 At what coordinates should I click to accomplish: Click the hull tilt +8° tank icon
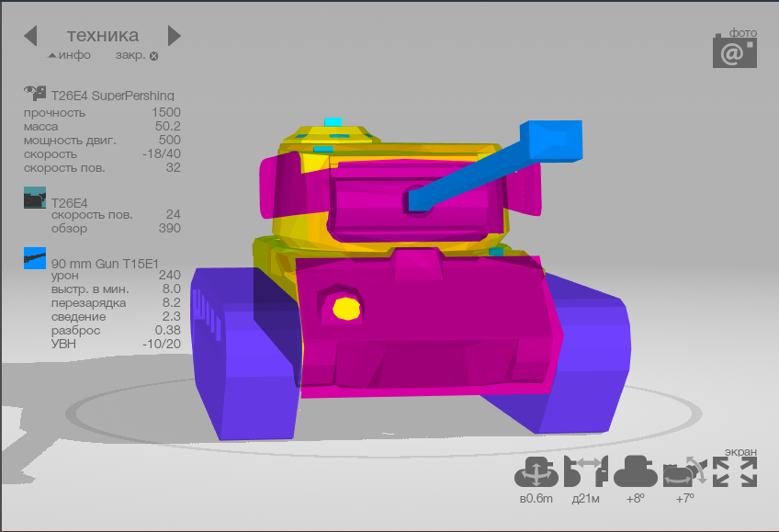click(x=635, y=471)
